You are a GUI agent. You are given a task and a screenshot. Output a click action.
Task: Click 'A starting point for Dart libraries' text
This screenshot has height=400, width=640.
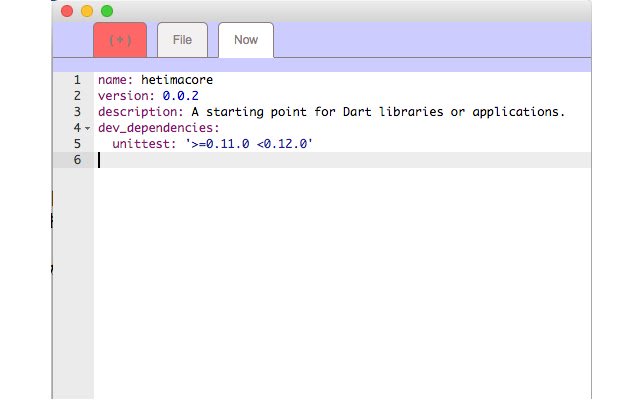[x=317, y=112]
